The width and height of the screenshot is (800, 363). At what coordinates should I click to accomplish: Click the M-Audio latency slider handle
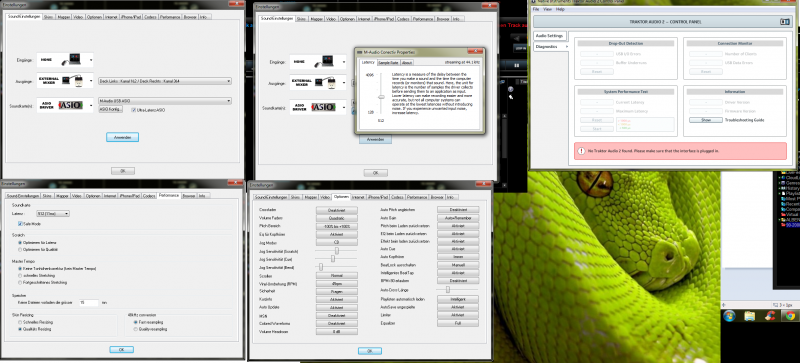[380, 97]
